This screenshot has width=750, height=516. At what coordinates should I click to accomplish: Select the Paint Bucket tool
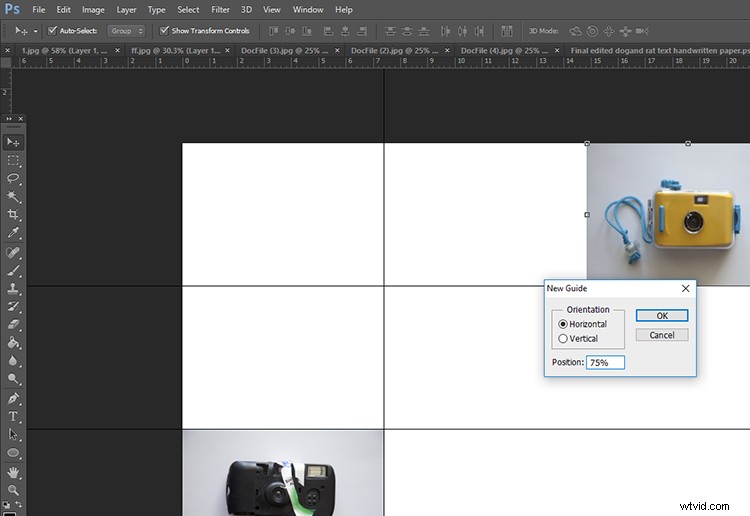pyautogui.click(x=13, y=342)
